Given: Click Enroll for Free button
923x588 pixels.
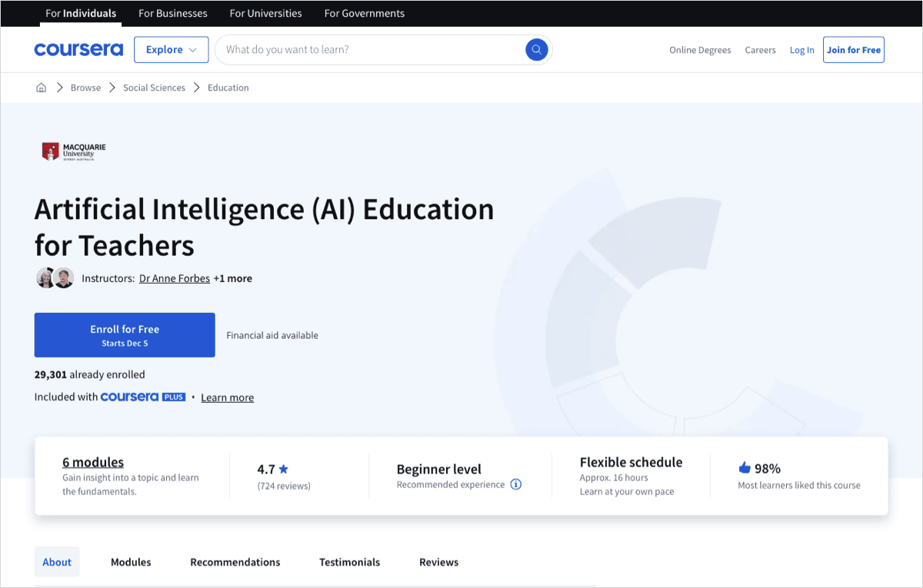Looking at the screenshot, I should tap(125, 335).
